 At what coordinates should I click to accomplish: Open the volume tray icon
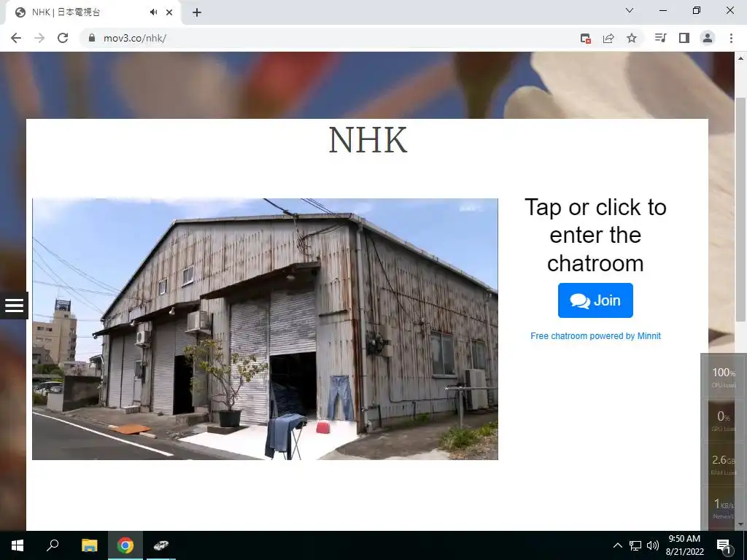(653, 545)
